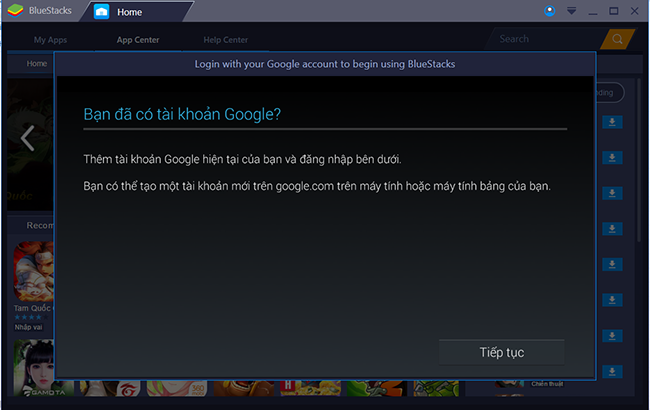This screenshot has width=650, height=410.
Task: Click the heading Bạn đã có tài khoản Google?
Action: [x=182, y=114]
